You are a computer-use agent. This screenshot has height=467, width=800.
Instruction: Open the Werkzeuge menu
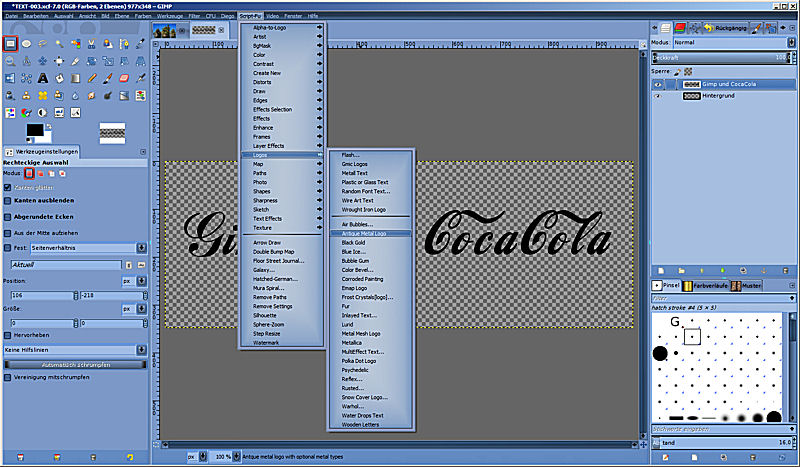(170, 16)
